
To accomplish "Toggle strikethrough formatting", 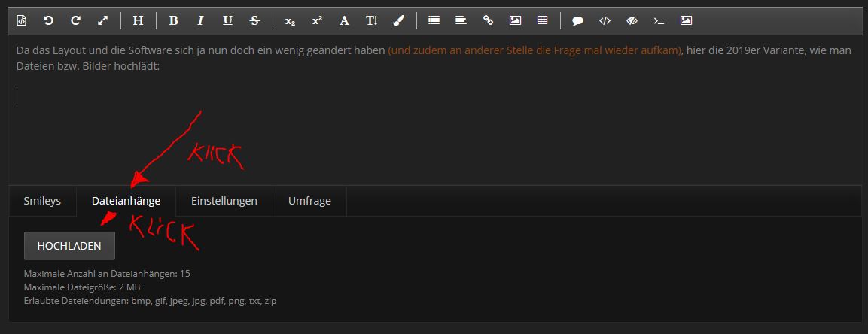I will pos(254,21).
